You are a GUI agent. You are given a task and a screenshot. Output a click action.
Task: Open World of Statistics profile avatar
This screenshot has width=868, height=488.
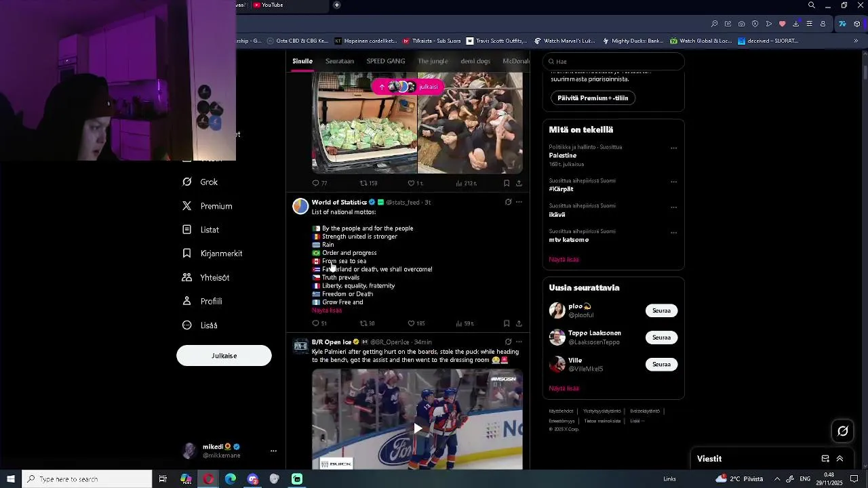click(300, 206)
